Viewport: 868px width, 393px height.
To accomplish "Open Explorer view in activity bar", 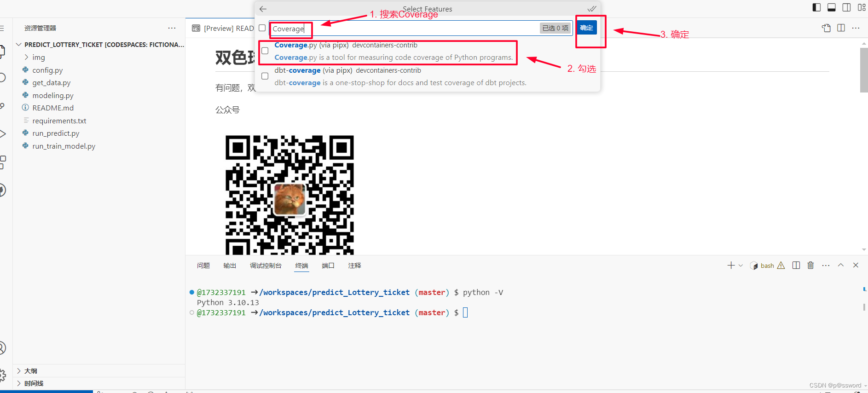I will (x=2, y=51).
